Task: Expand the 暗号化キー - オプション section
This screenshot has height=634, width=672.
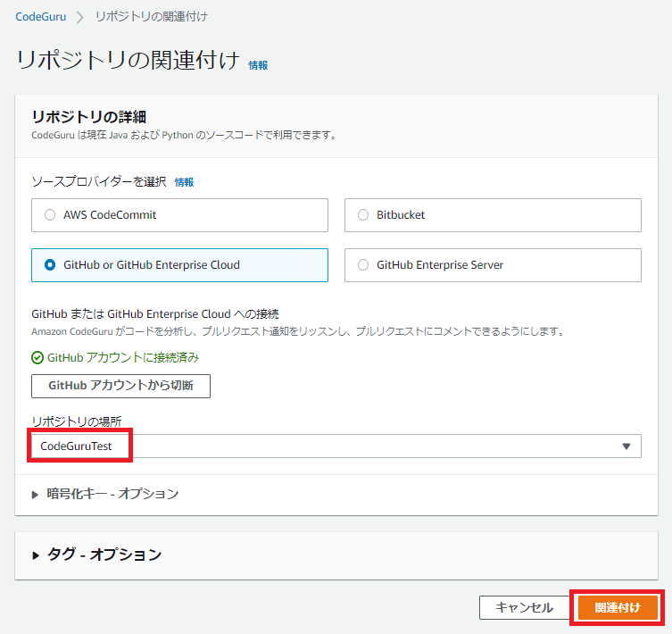Action: [105, 494]
